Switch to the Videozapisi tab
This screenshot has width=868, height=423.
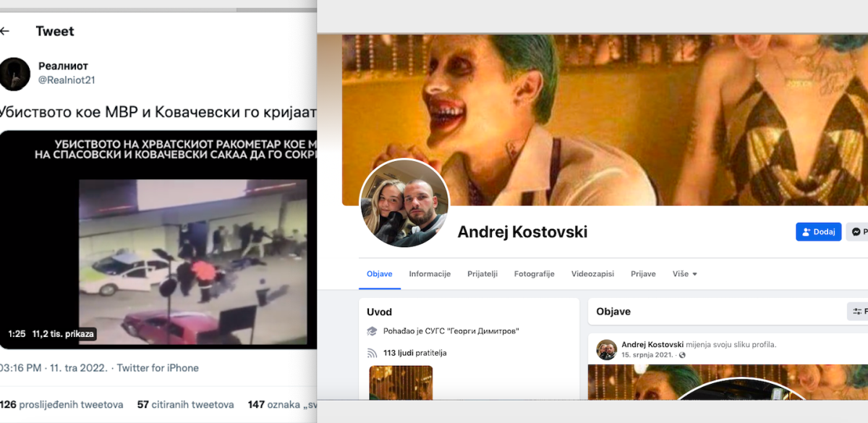click(593, 274)
